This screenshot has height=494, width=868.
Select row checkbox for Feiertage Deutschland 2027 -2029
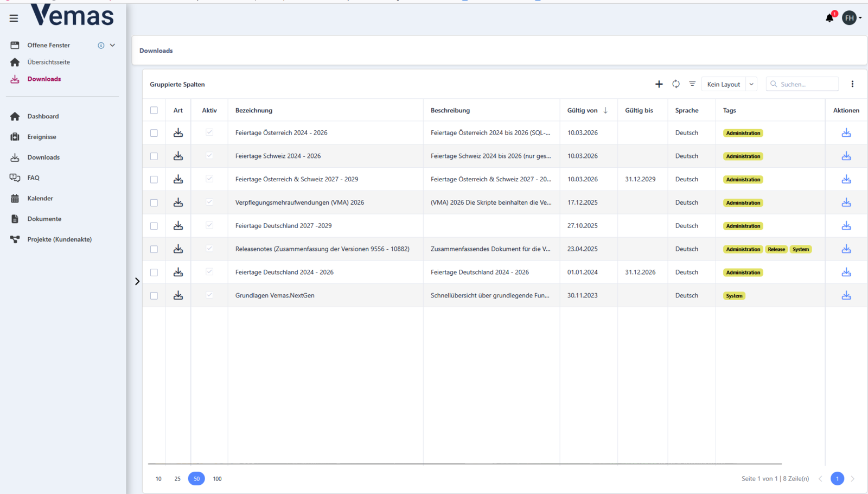pos(154,226)
